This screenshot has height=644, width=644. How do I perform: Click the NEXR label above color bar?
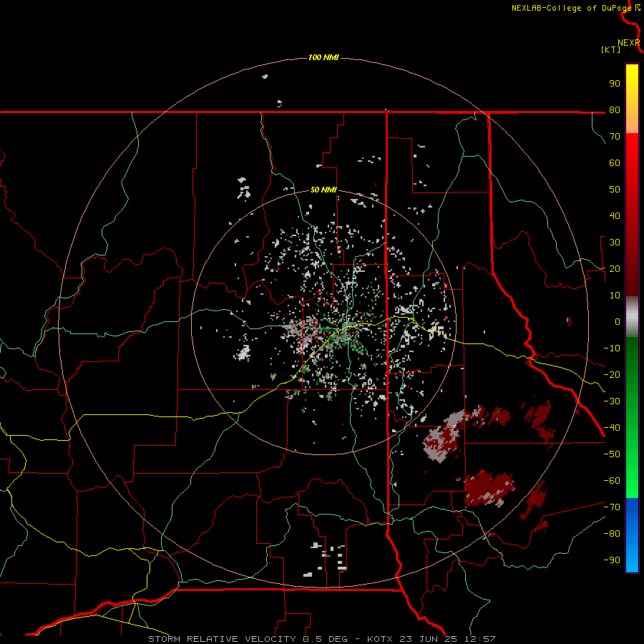click(628, 43)
